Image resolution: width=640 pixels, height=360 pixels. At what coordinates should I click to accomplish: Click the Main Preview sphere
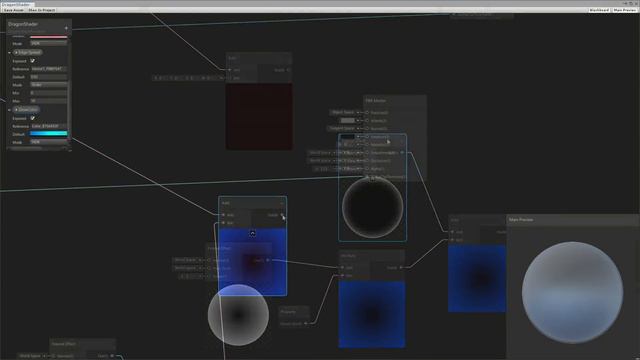tap(572, 292)
